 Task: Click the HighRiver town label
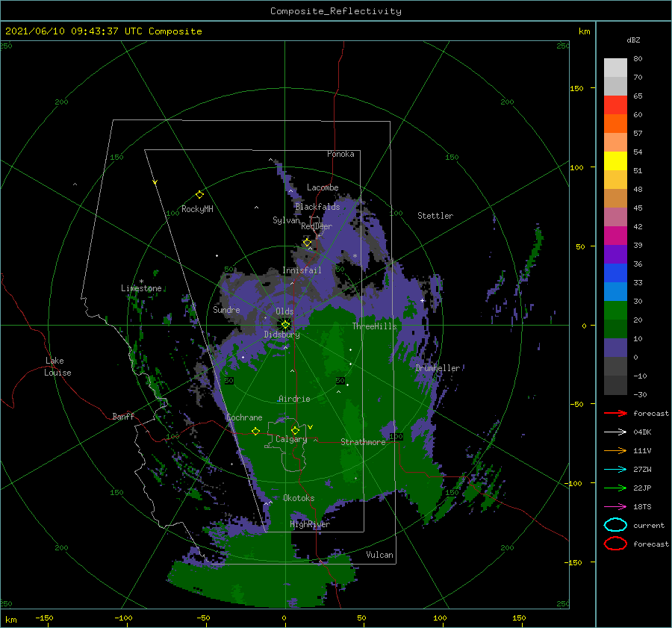click(x=309, y=524)
